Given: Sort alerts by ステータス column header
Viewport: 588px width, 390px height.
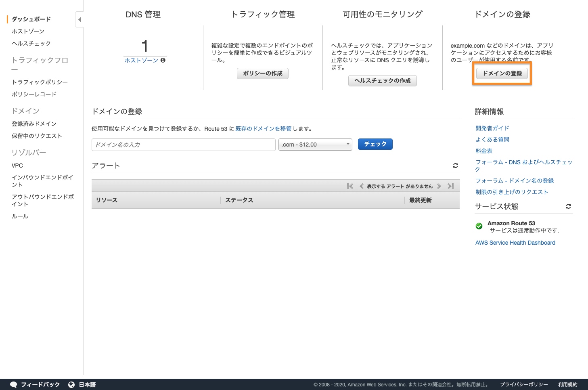Looking at the screenshot, I should coord(239,200).
